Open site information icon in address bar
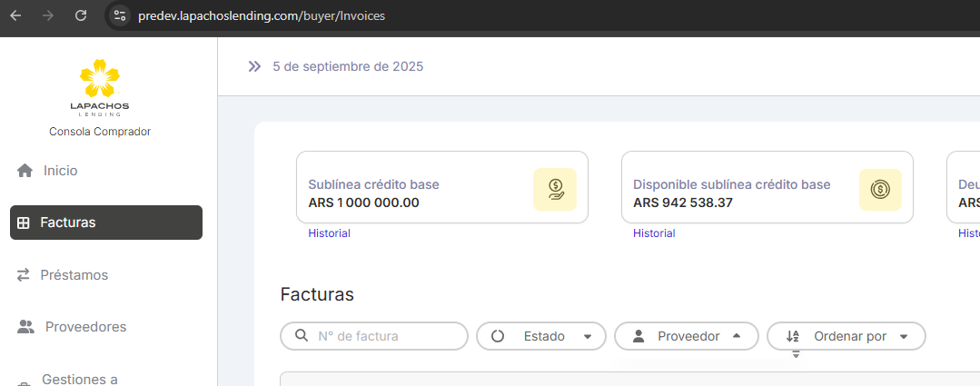Viewport: 980px width, 386px height. pos(120,15)
